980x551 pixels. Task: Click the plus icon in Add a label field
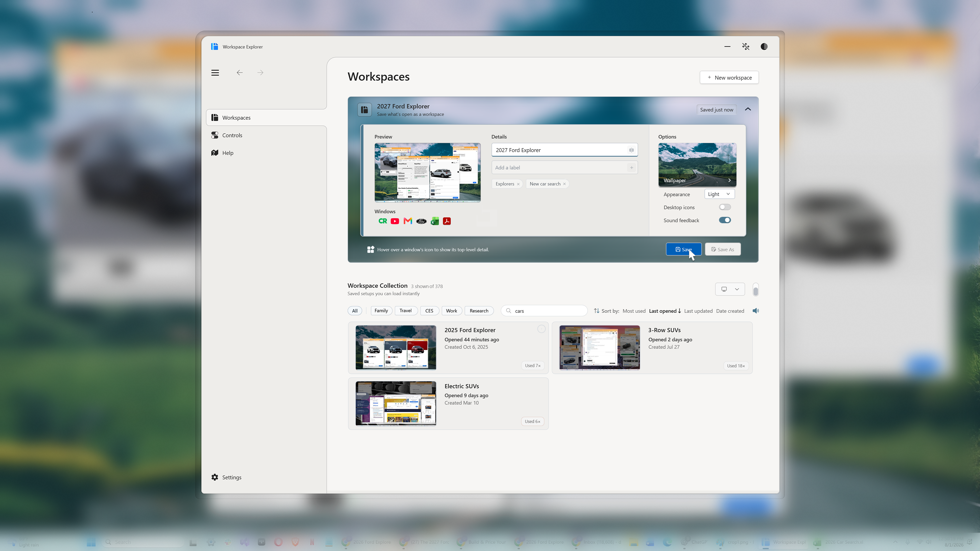[632, 167]
